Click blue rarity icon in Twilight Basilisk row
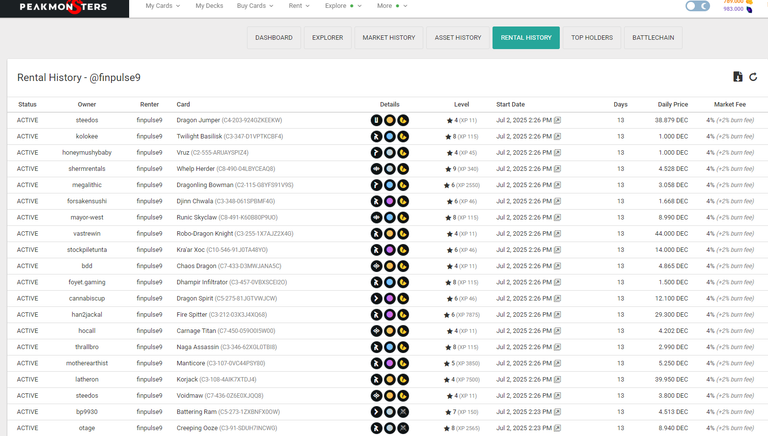This screenshot has width=768, height=436. [390, 136]
